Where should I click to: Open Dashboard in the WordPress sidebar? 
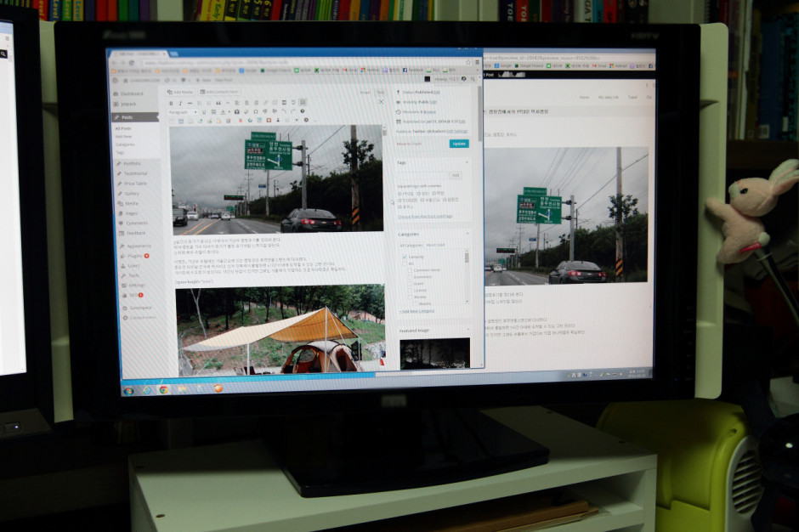131,93
